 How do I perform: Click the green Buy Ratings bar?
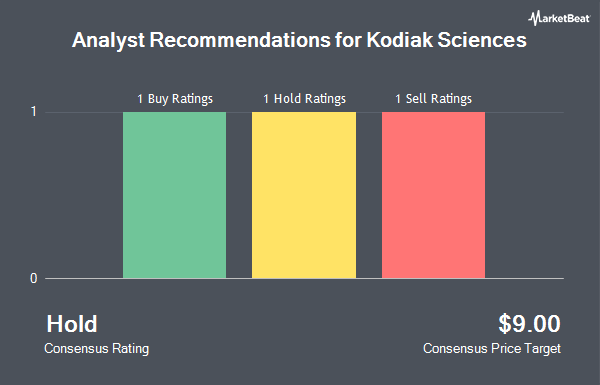(x=174, y=195)
